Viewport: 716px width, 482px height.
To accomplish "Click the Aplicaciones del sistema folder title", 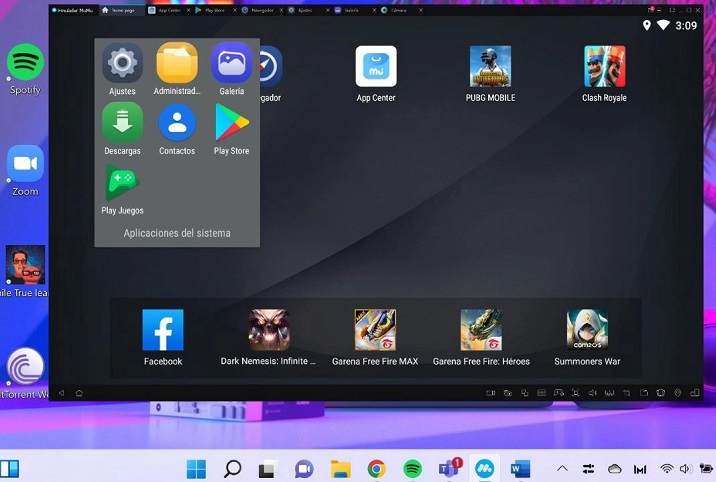I will 177,233.
